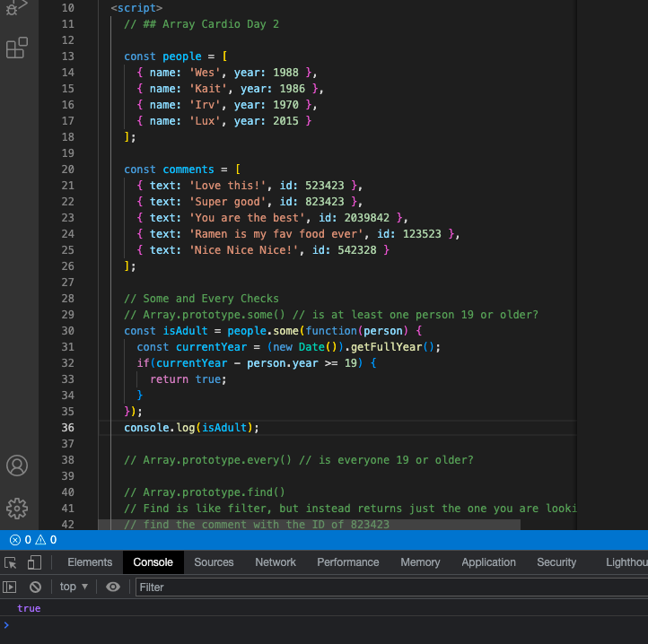Open the Security tab
The height and width of the screenshot is (644, 648).
click(x=556, y=562)
